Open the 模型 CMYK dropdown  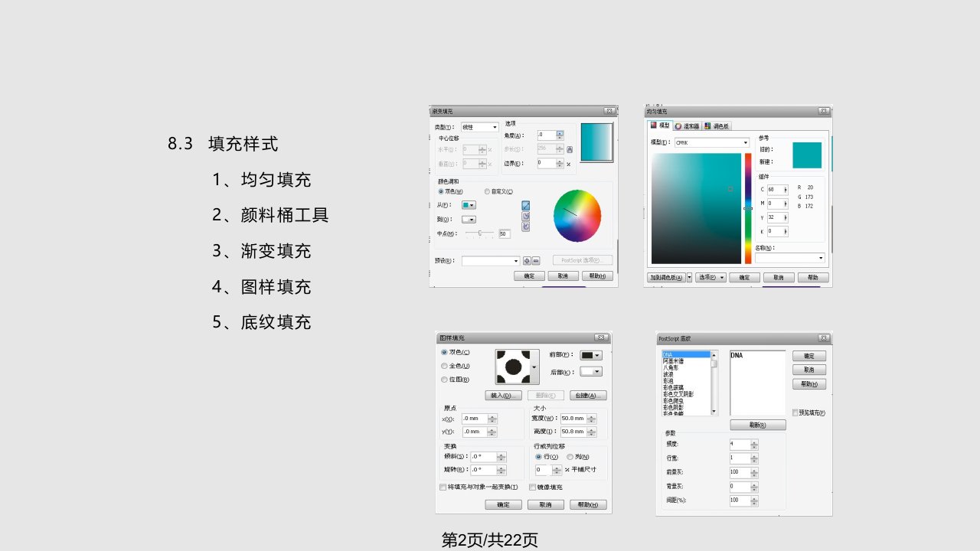click(x=711, y=143)
